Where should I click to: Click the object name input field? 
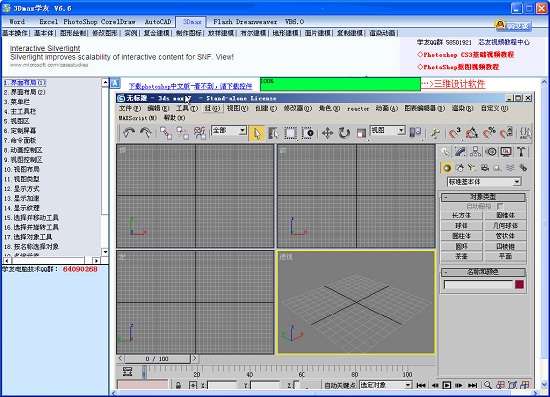(478, 284)
